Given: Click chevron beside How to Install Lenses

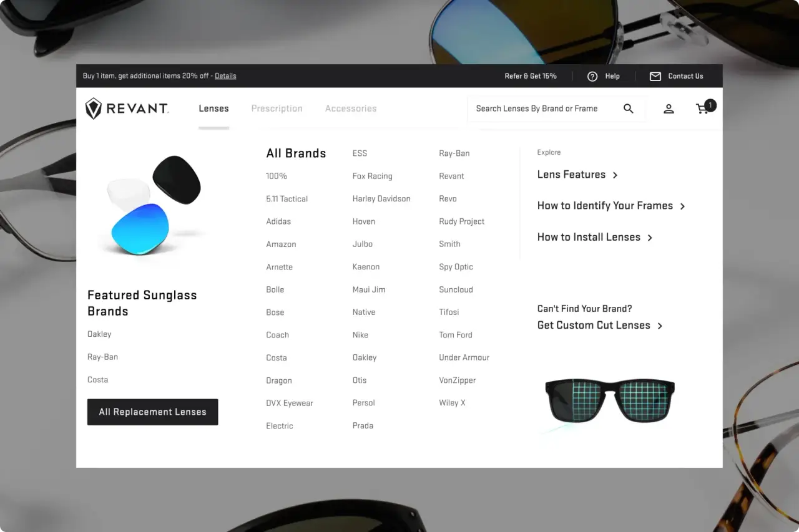Looking at the screenshot, I should pyautogui.click(x=650, y=238).
